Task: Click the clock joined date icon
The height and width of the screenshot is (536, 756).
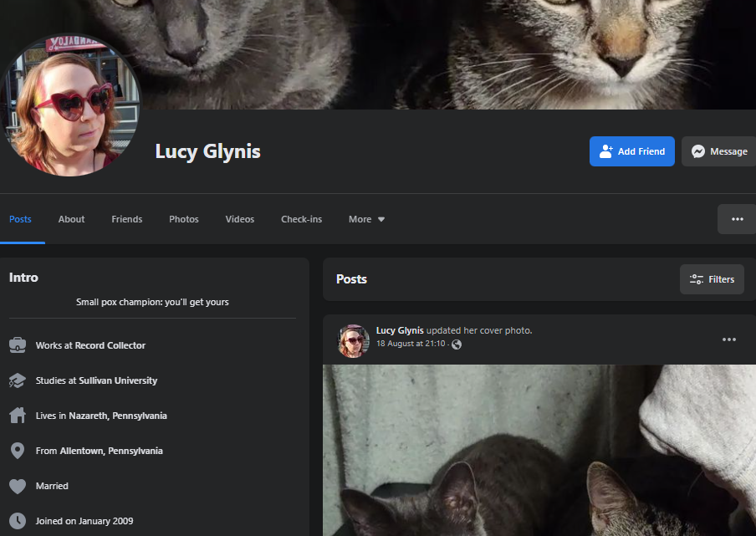Action: [18, 521]
